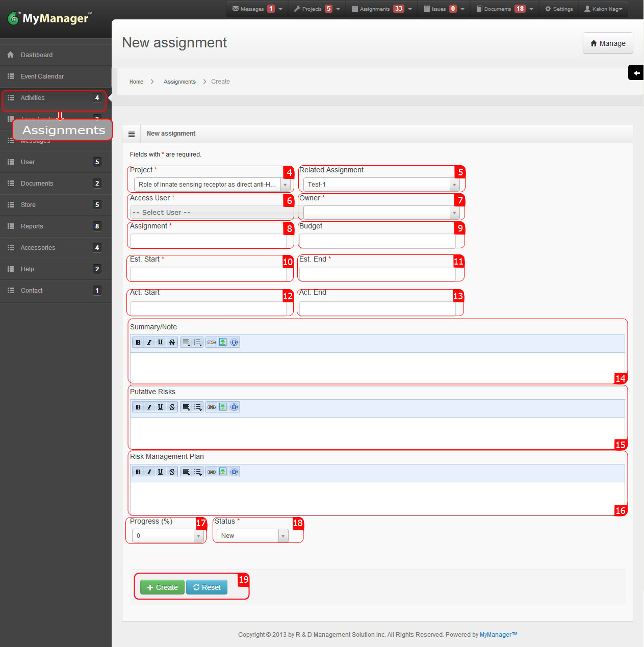Viewport: 644px width, 647px height.
Task: Click Underline icon in Risk Management Plan editor
Action: (x=160, y=472)
